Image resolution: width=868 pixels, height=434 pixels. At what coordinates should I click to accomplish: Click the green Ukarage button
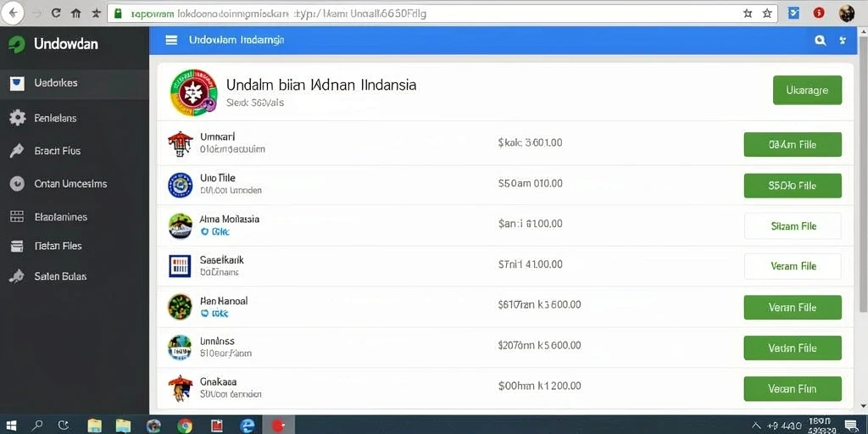(x=807, y=90)
